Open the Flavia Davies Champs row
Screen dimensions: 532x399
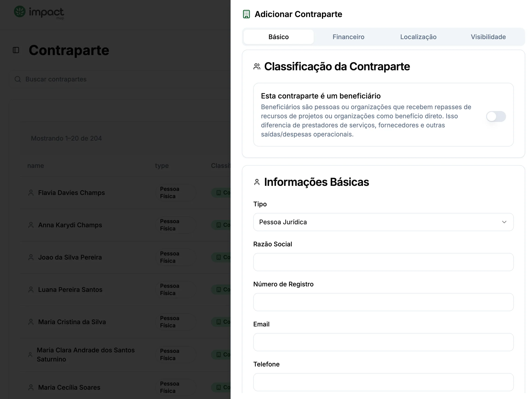[x=125, y=193]
